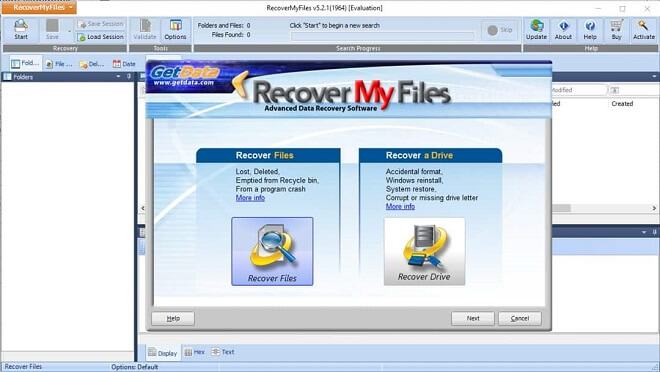Switch to the Hex view tab
660x372 pixels.
194,352
